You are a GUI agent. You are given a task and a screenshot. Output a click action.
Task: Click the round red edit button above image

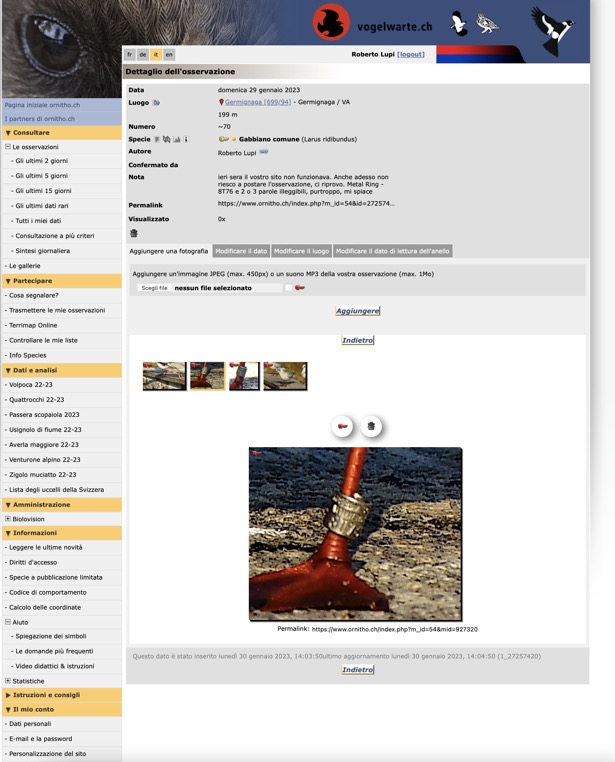click(343, 426)
